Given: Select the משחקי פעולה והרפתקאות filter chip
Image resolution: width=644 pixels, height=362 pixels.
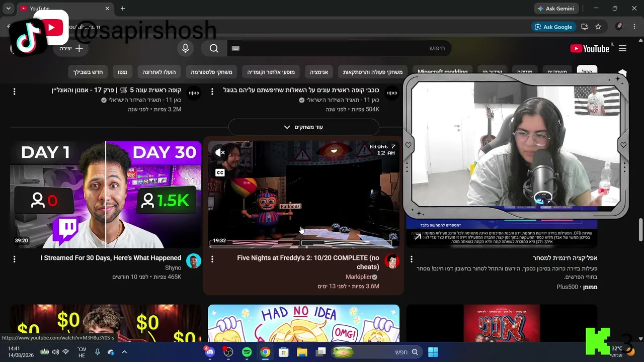Looking at the screenshot, I should click(373, 72).
